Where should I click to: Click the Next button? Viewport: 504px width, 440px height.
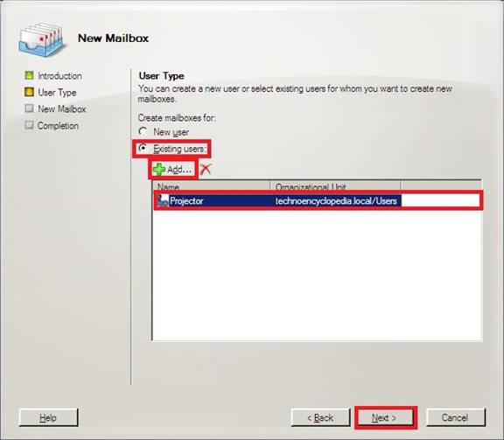384,417
